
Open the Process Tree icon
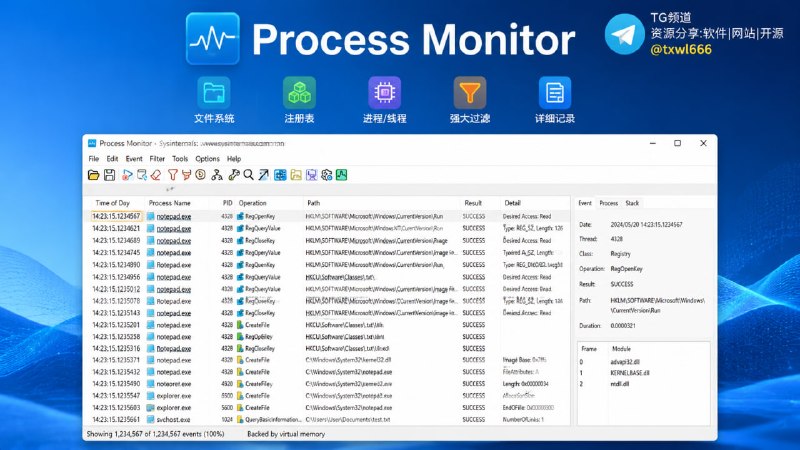pyautogui.click(x=217, y=175)
